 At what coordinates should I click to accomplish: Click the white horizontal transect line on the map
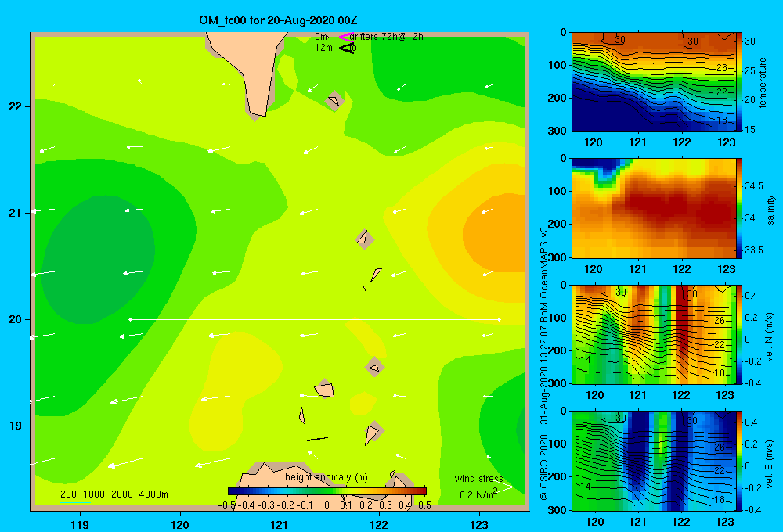pos(315,319)
